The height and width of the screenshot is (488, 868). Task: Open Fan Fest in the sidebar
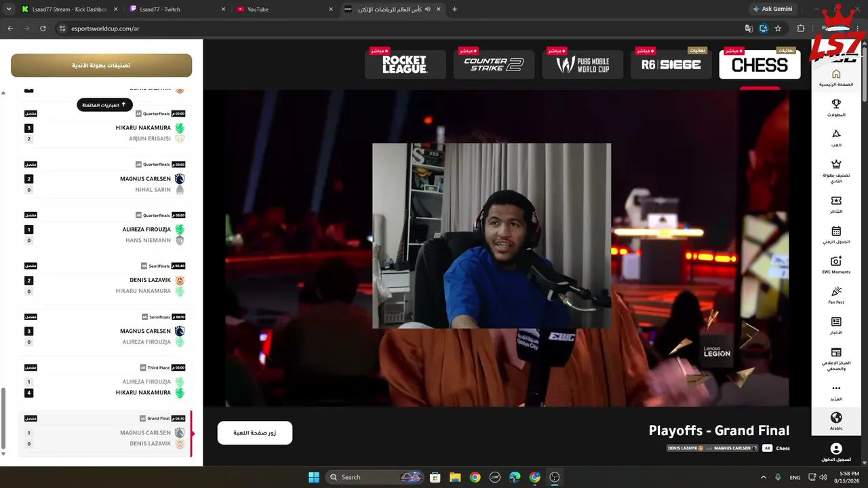click(x=836, y=296)
